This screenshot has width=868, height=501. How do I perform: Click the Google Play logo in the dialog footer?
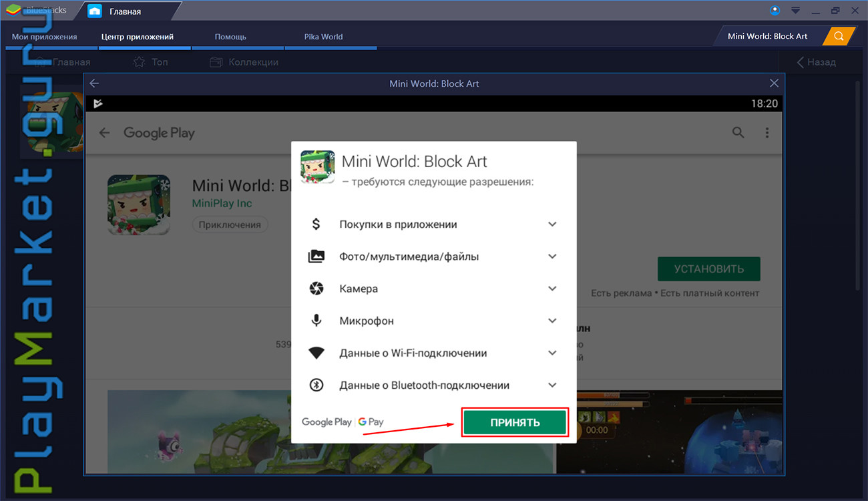(x=327, y=422)
